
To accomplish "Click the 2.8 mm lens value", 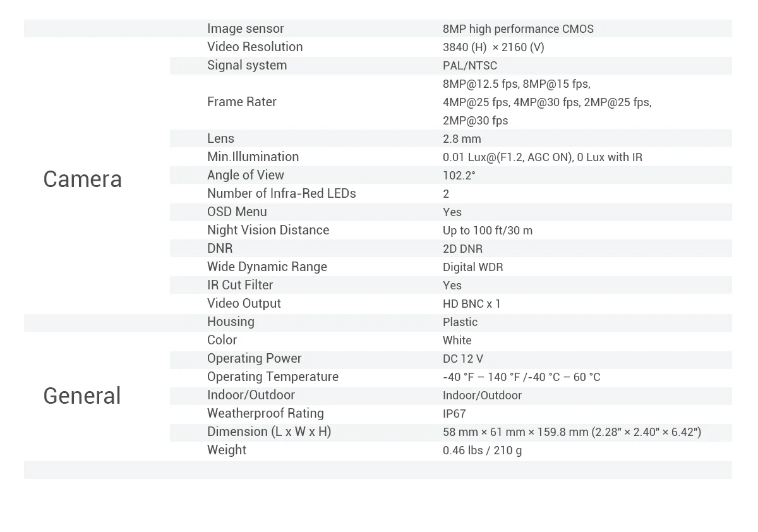I will tap(462, 139).
